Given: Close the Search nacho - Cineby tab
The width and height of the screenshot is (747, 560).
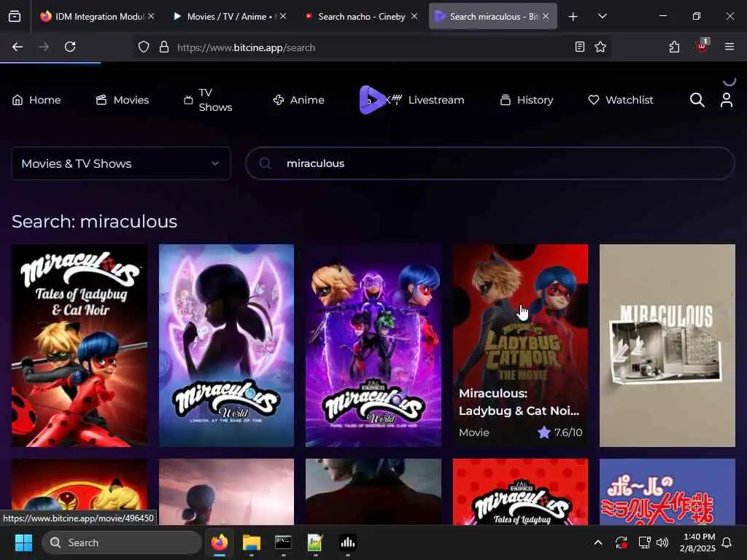Looking at the screenshot, I should (x=414, y=17).
